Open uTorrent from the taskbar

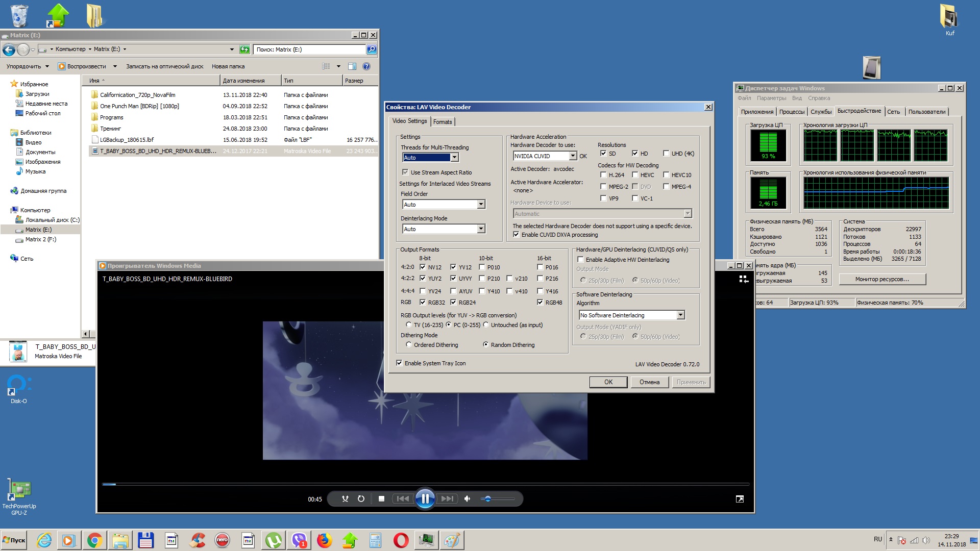(x=273, y=540)
